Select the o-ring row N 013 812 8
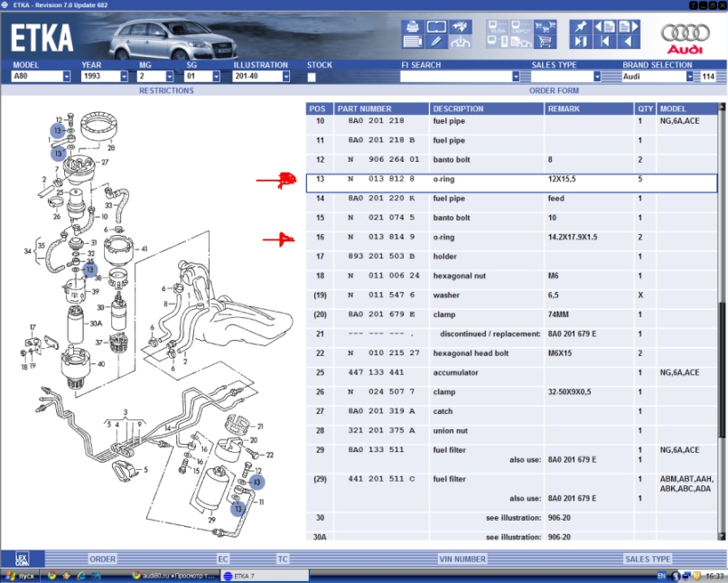 511,183
